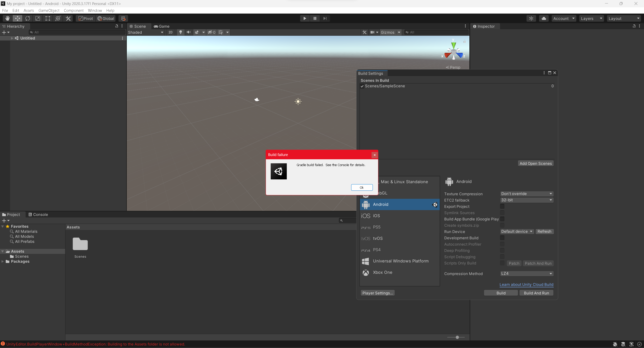Click Ok in Build failure dialog
Image resolution: width=644 pixels, height=348 pixels.
pos(361,187)
